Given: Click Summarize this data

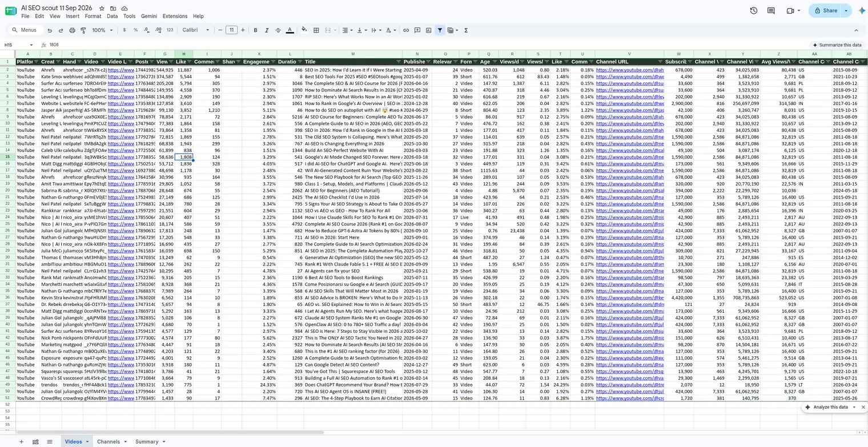Looking at the screenshot, I should click(837, 45).
